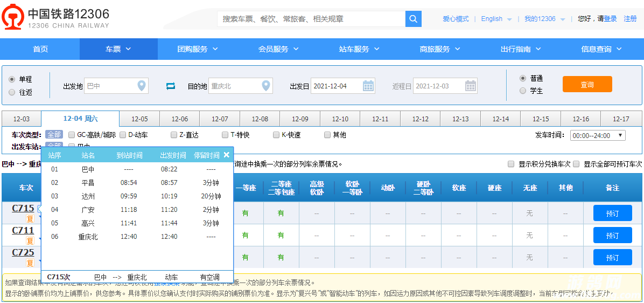
Task: Click the departure station location pin icon
Action: pyautogui.click(x=142, y=86)
